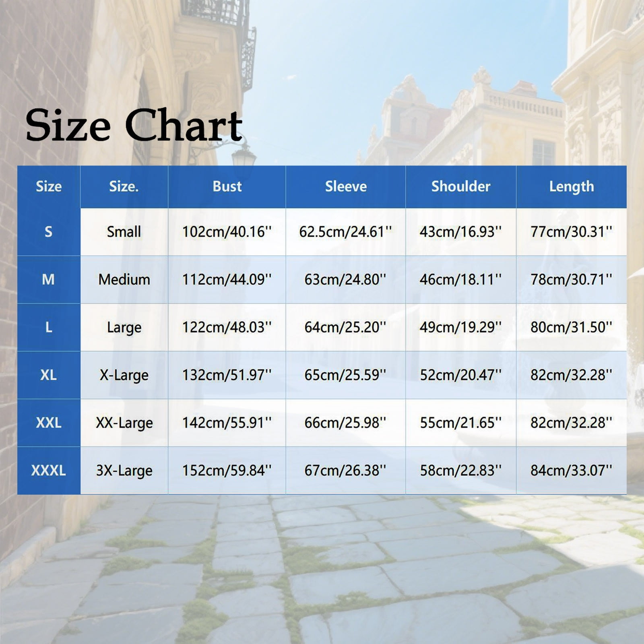The width and height of the screenshot is (644, 644).
Task: Click length value 77cm/30.31''
Action: point(571,232)
